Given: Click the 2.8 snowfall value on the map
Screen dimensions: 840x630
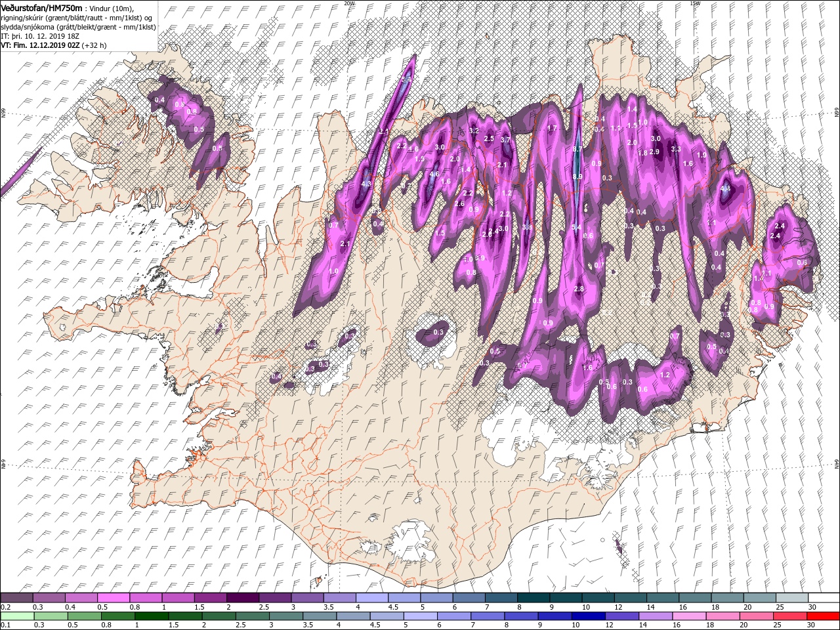Looking at the screenshot, I should point(579,289).
